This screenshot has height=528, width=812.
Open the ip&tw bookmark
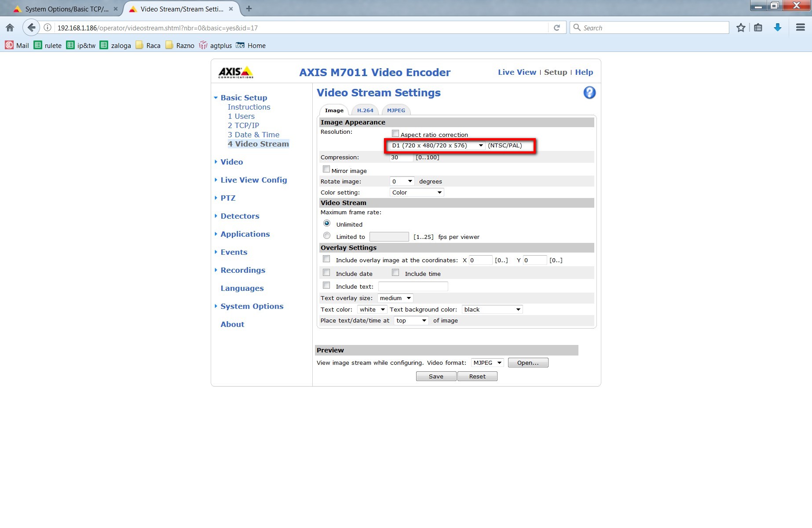81,45
